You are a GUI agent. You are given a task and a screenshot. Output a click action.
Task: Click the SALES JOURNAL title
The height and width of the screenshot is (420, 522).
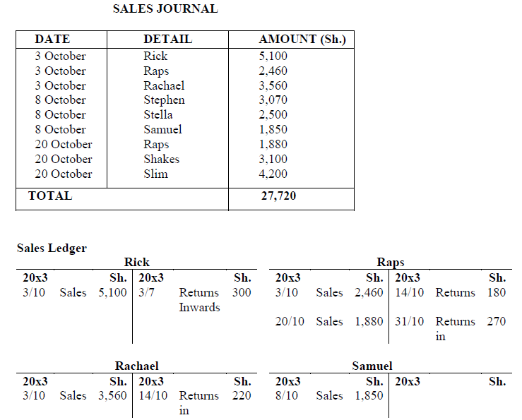(x=165, y=9)
